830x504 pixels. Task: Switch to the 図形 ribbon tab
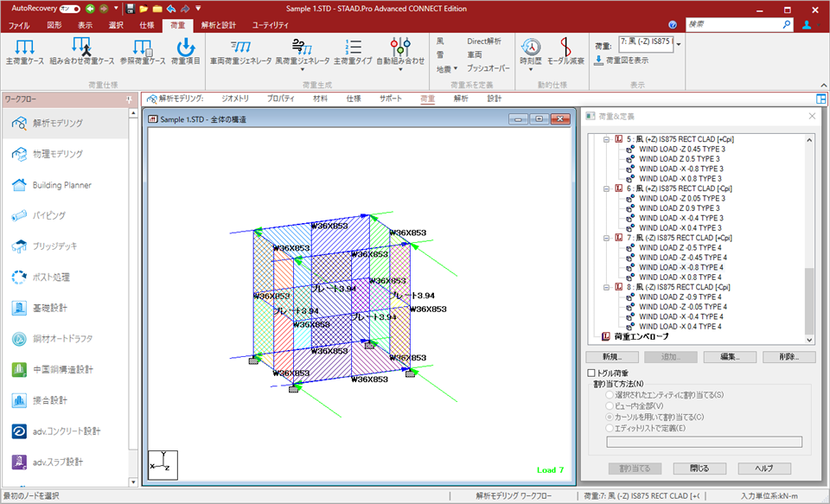[x=54, y=25]
